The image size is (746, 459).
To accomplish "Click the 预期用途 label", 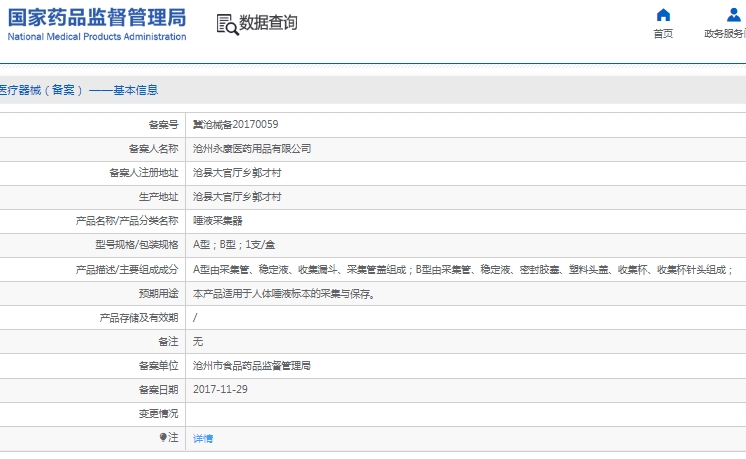I will click(x=158, y=294).
